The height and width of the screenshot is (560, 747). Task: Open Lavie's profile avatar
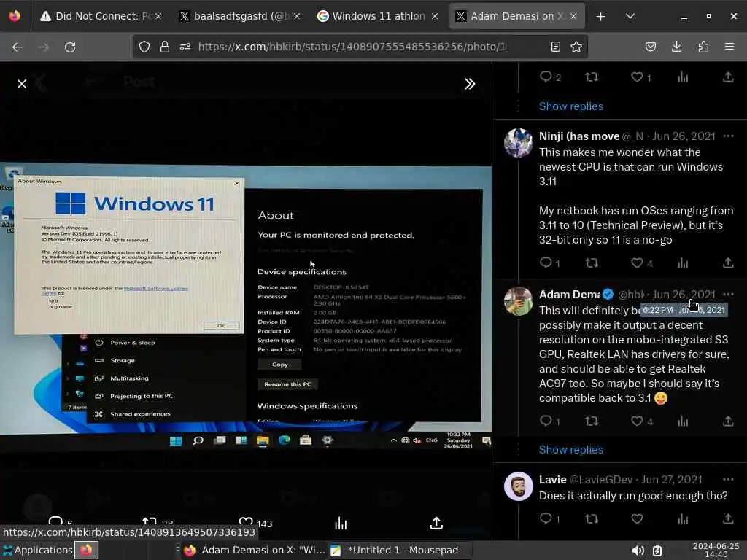coord(519,486)
